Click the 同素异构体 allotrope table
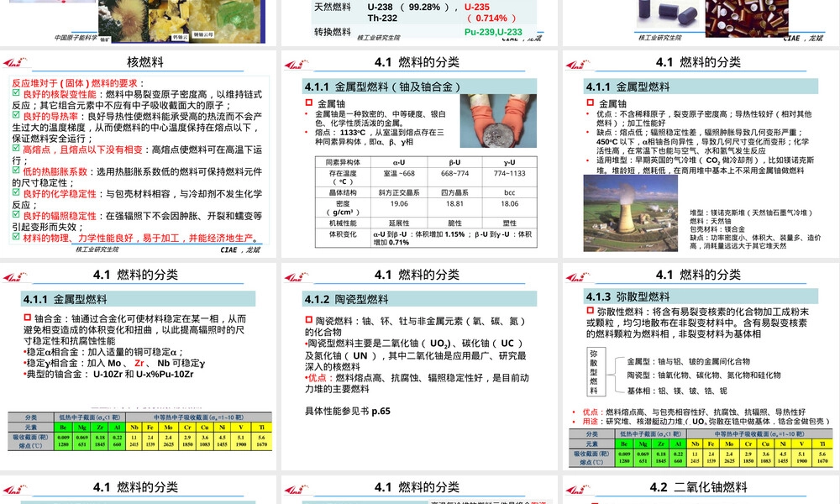Screen dimensions: 840x504 426,202
